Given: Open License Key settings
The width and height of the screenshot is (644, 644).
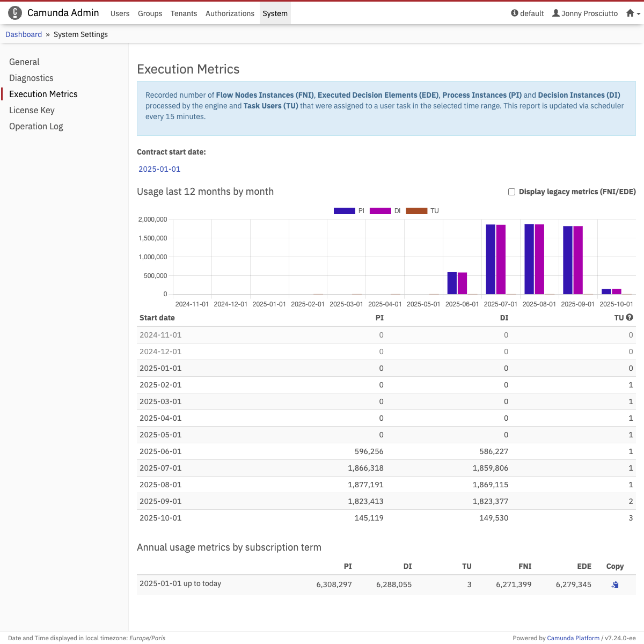Looking at the screenshot, I should coord(32,110).
